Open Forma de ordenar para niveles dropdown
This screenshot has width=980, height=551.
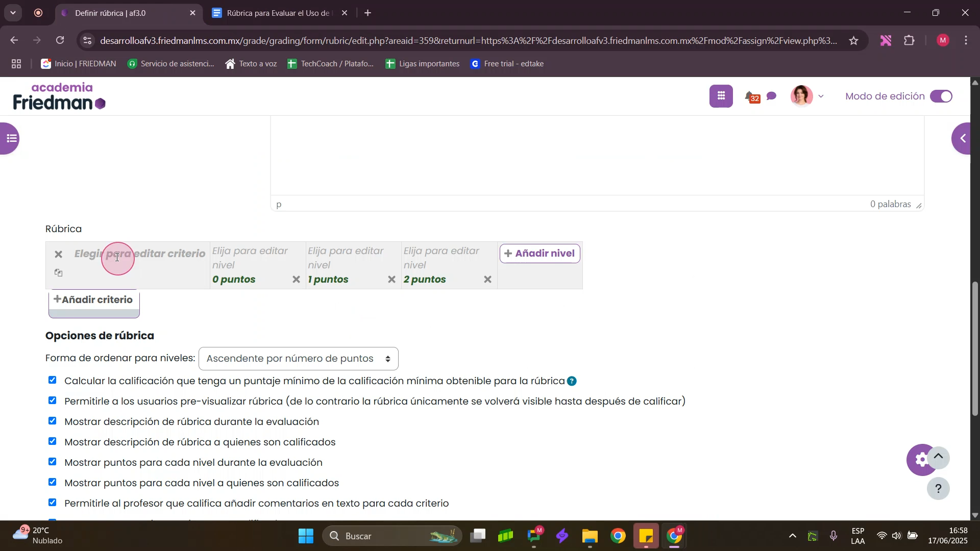[x=298, y=359]
